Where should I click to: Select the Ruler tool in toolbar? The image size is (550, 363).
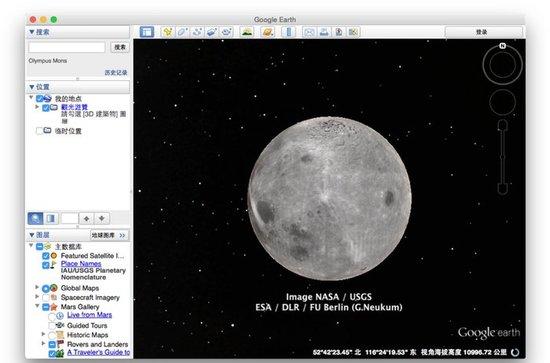click(x=288, y=32)
